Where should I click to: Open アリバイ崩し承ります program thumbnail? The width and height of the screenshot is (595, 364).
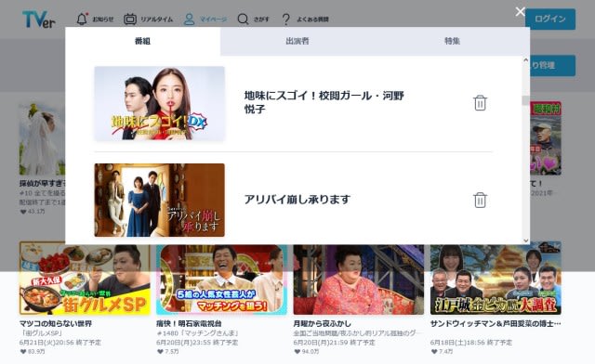click(x=159, y=201)
